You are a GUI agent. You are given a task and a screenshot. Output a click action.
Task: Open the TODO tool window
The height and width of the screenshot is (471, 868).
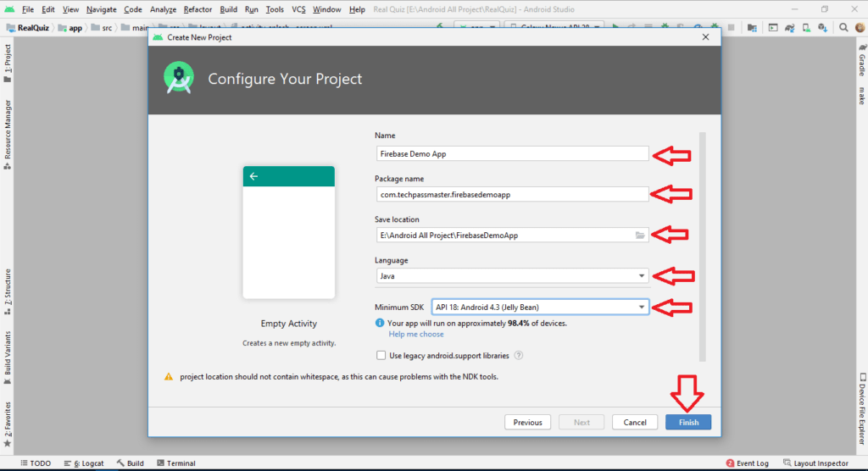[36, 463]
